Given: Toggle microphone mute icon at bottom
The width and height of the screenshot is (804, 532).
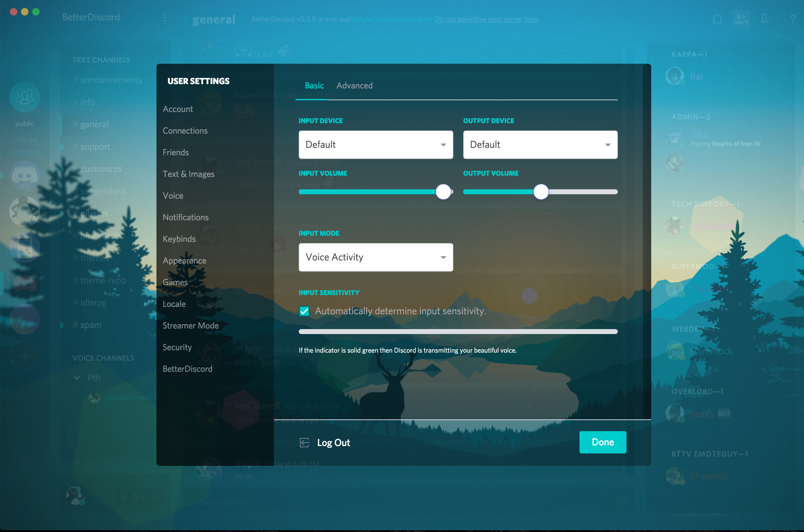Looking at the screenshot, I should (x=124, y=496).
